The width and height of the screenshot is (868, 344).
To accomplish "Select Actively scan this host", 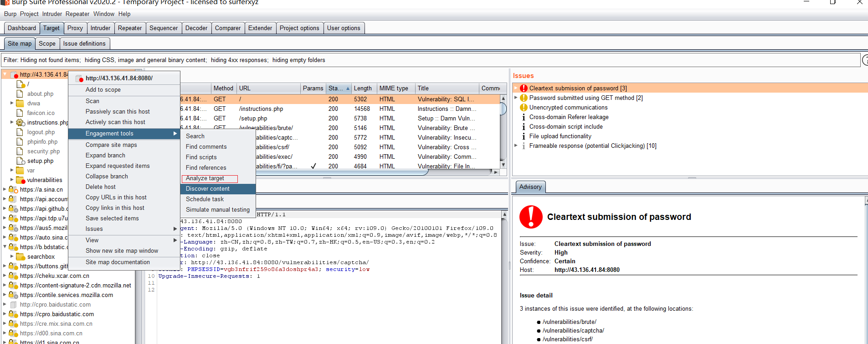I will (x=124, y=122).
